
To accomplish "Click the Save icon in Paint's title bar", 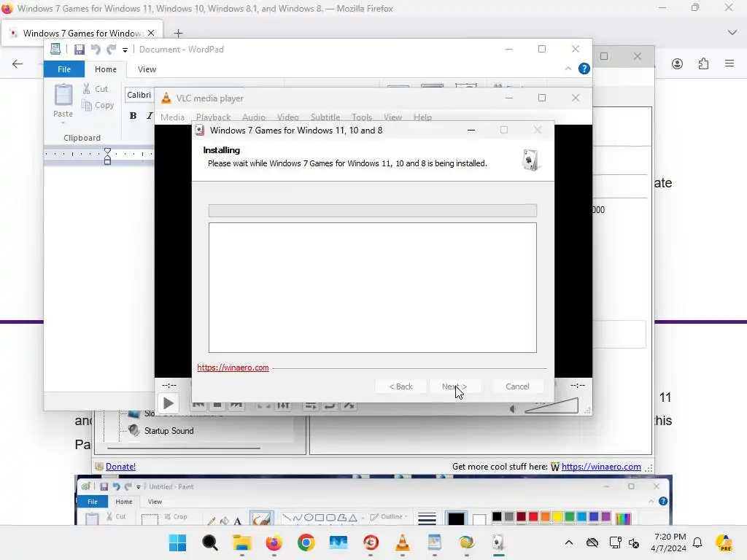I will 104,486.
